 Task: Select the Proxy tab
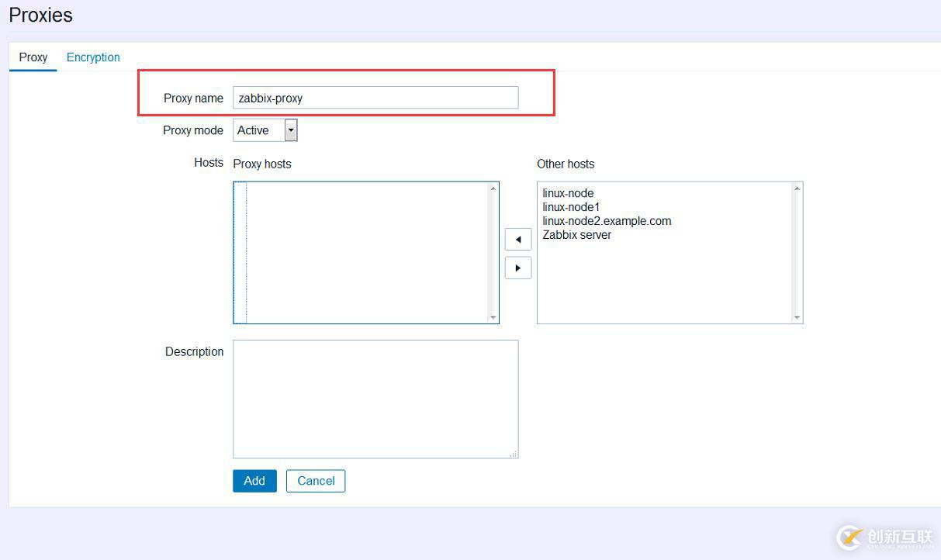tap(33, 57)
